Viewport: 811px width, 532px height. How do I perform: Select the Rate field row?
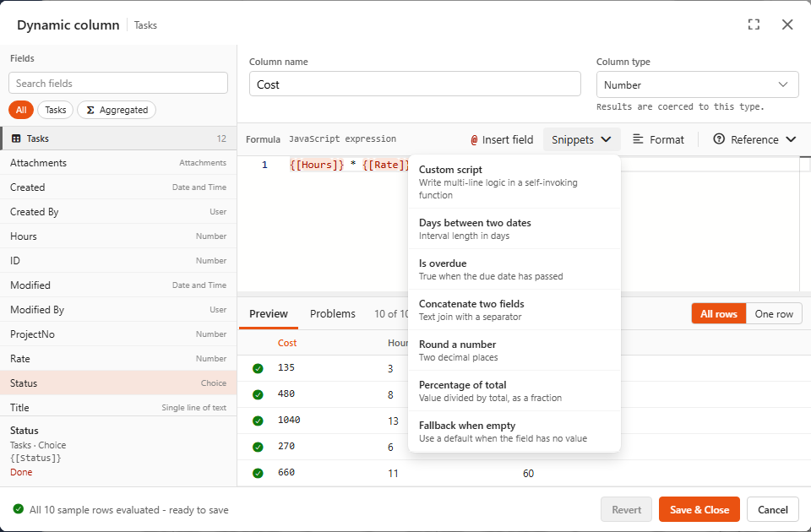coord(118,358)
